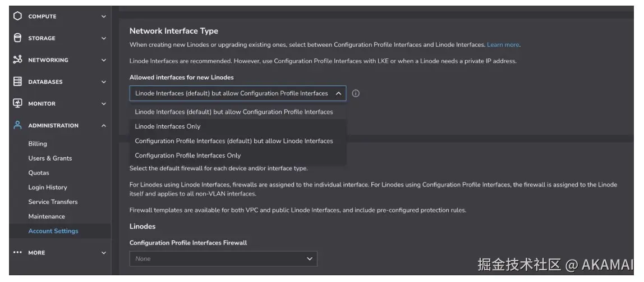644x282 pixels.
Task: Click the Linodes subheading
Action: (x=142, y=226)
